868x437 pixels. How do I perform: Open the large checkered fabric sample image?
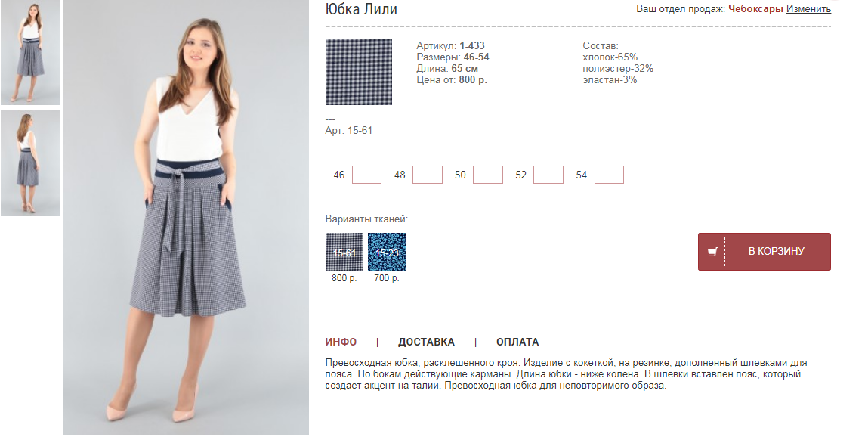[359, 72]
